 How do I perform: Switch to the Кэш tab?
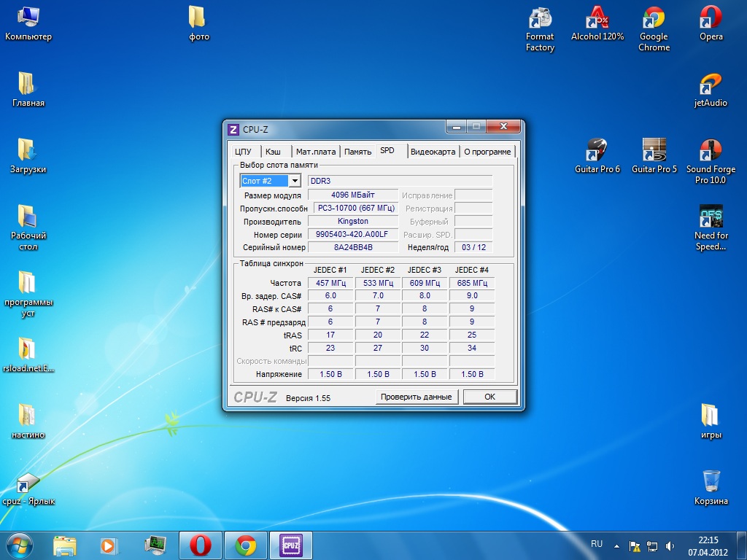tap(273, 152)
